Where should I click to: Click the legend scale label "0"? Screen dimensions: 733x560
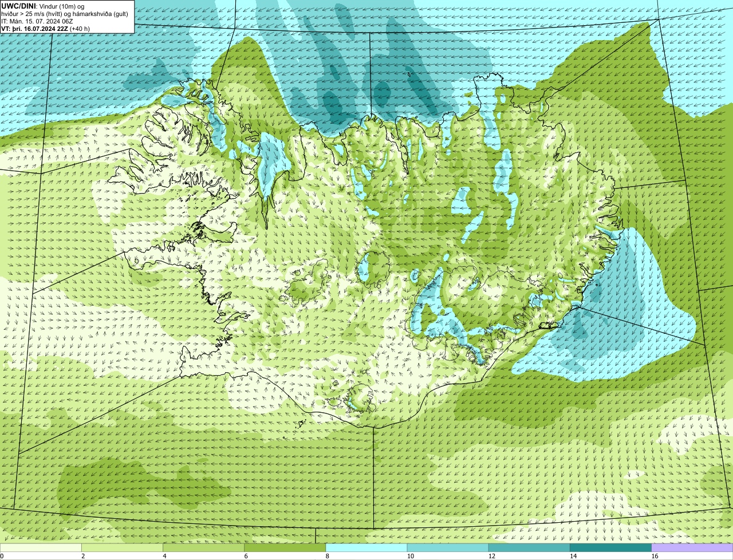(x=2, y=556)
